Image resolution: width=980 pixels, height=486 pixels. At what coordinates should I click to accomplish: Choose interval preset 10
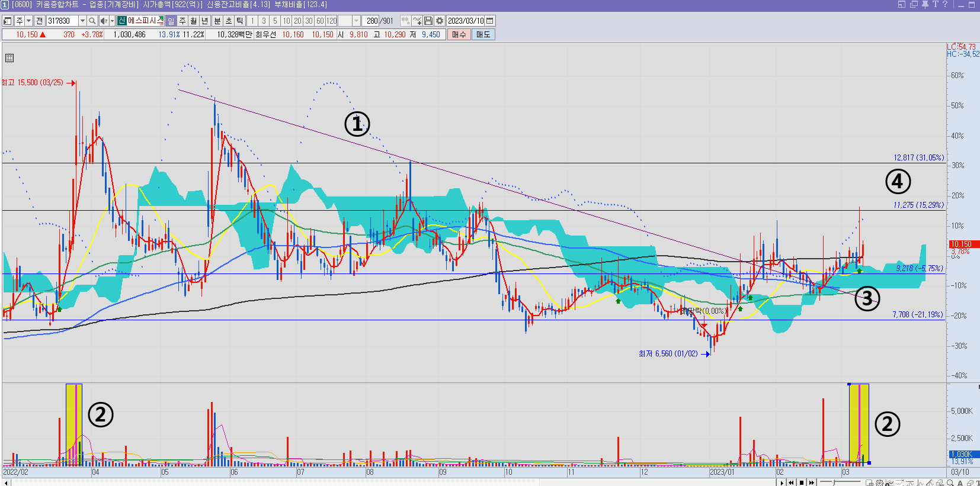(287, 21)
